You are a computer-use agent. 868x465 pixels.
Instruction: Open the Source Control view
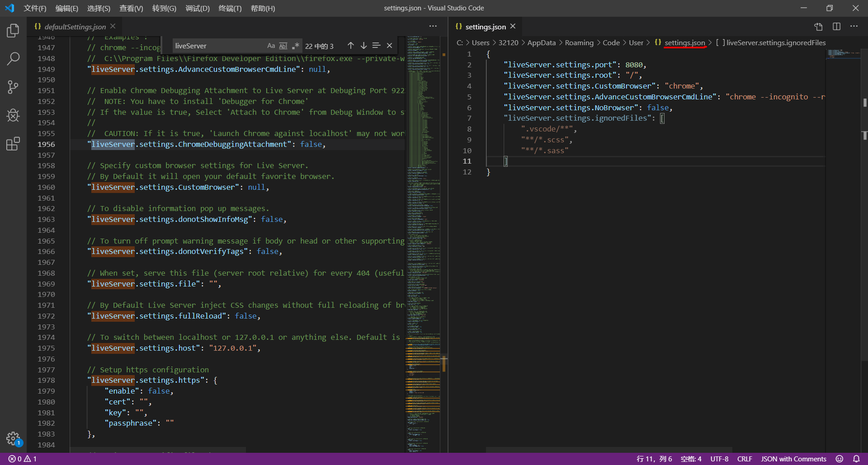click(13, 87)
